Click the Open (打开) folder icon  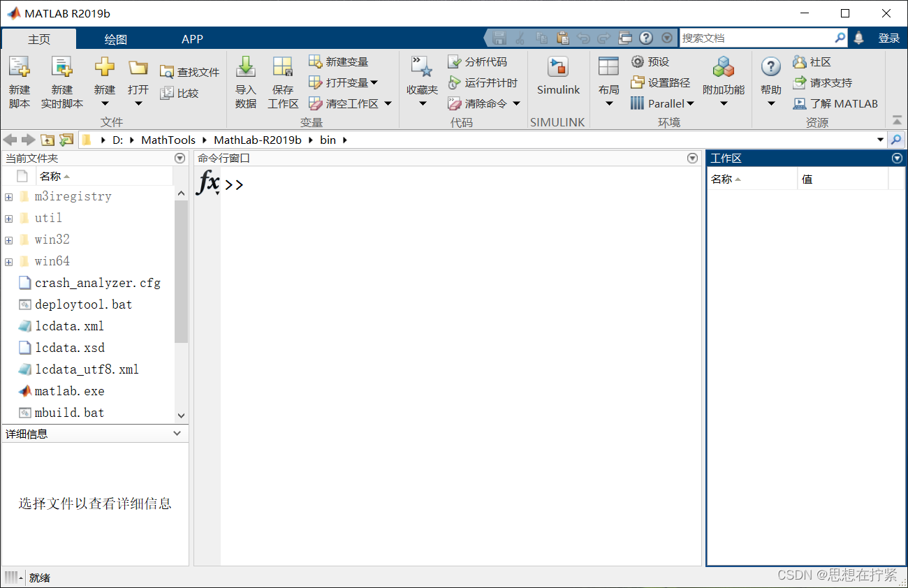[138, 68]
